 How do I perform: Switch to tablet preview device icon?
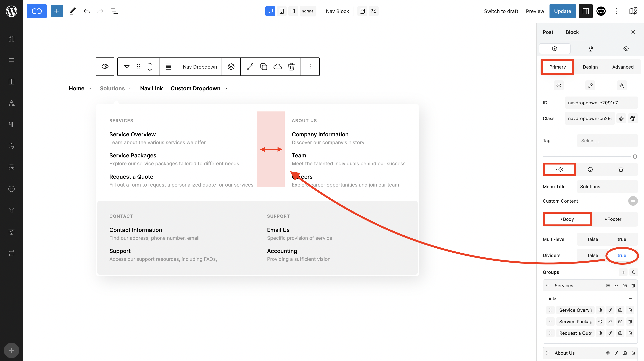(x=282, y=11)
